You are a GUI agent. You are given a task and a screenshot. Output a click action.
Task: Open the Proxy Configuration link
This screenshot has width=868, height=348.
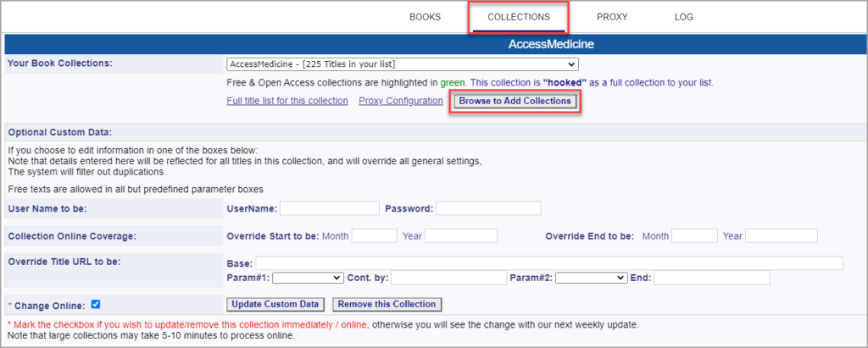tap(401, 101)
